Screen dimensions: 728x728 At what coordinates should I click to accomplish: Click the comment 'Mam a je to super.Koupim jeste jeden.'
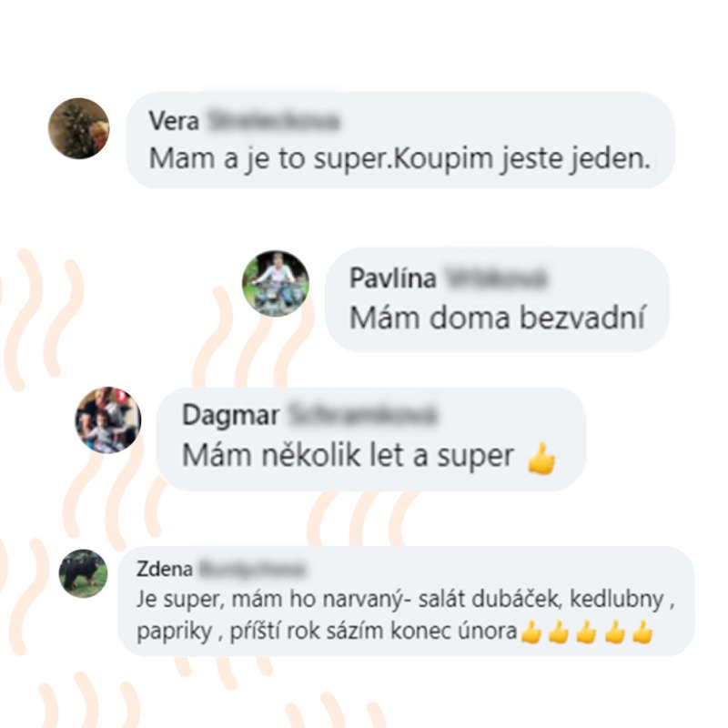399,158
